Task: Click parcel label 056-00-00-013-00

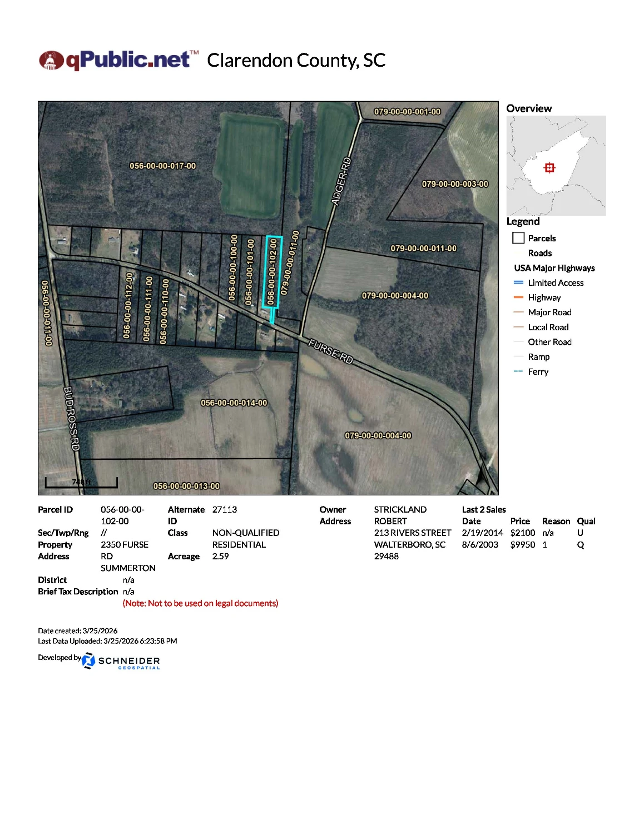Action: point(186,486)
